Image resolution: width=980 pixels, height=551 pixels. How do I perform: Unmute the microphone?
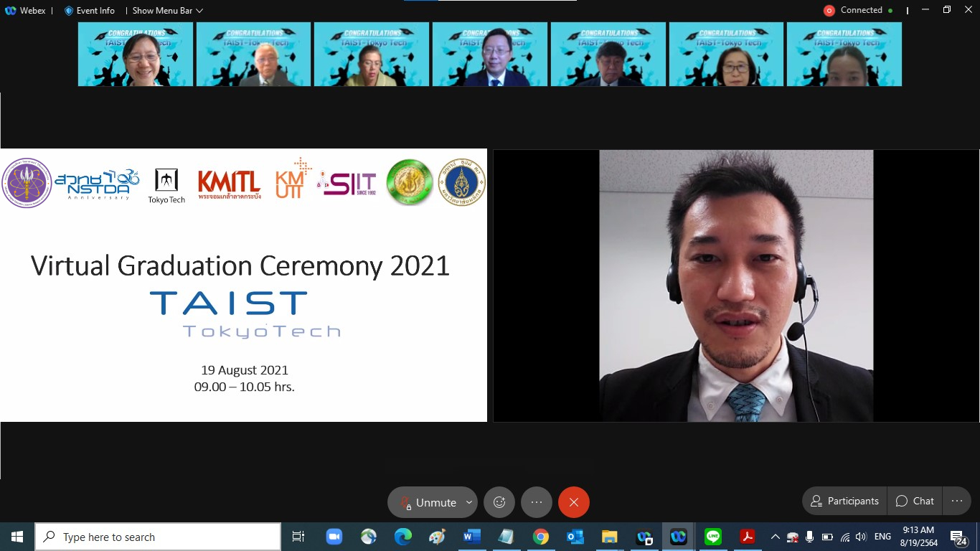point(427,502)
